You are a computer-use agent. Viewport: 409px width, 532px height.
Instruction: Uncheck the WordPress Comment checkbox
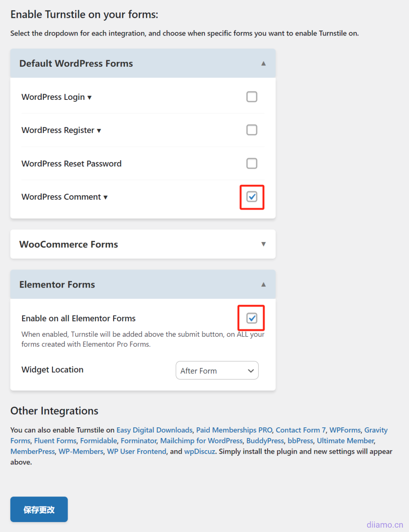click(x=252, y=197)
